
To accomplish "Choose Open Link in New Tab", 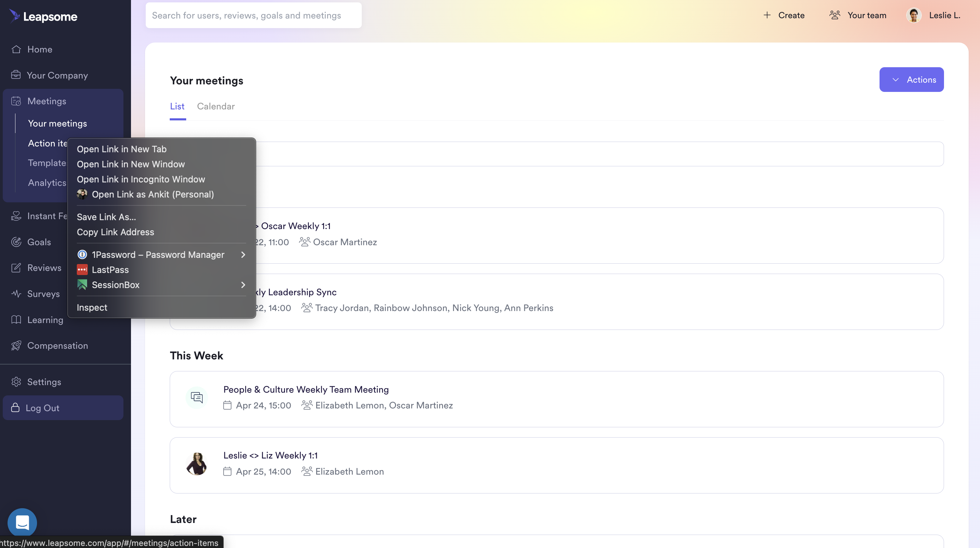I will point(161,149).
